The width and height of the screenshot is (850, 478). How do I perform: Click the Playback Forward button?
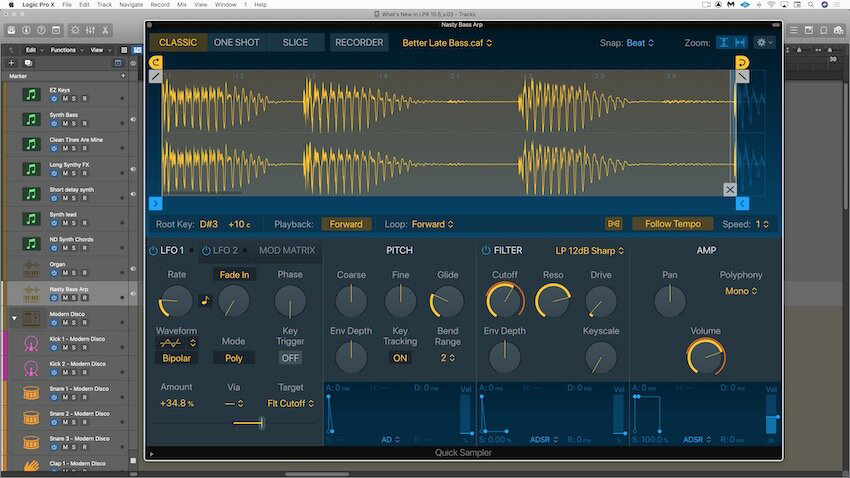point(346,224)
